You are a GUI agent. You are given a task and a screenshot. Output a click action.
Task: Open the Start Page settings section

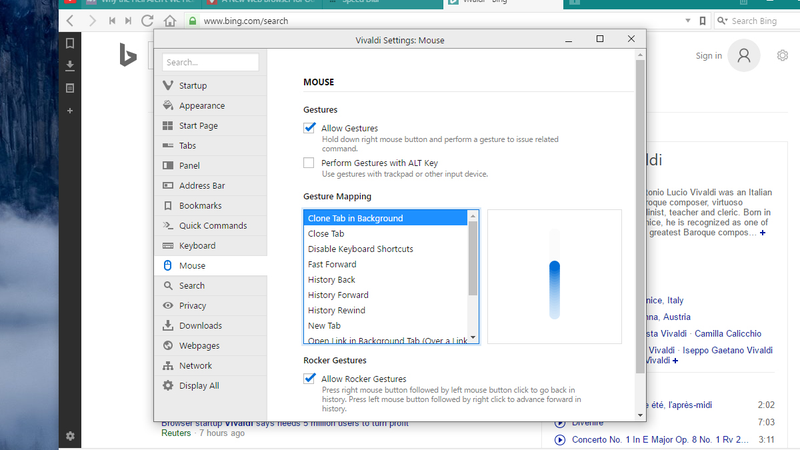pyautogui.click(x=211, y=126)
